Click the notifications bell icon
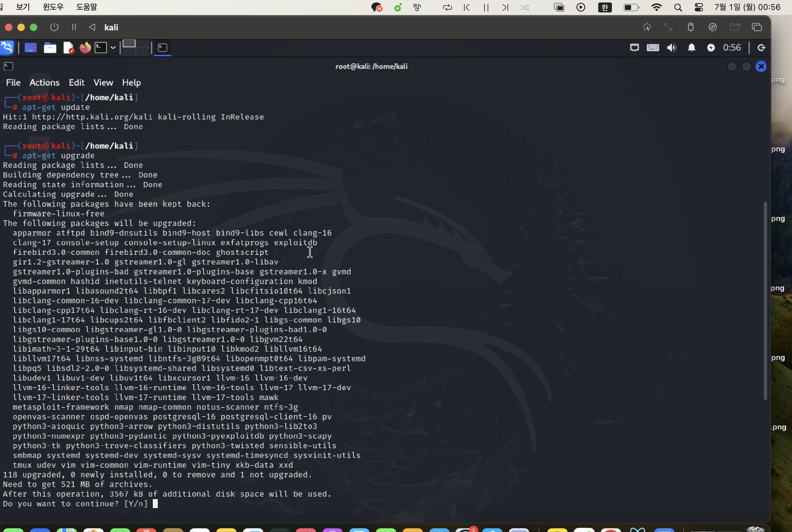The image size is (792, 532). coord(691,47)
